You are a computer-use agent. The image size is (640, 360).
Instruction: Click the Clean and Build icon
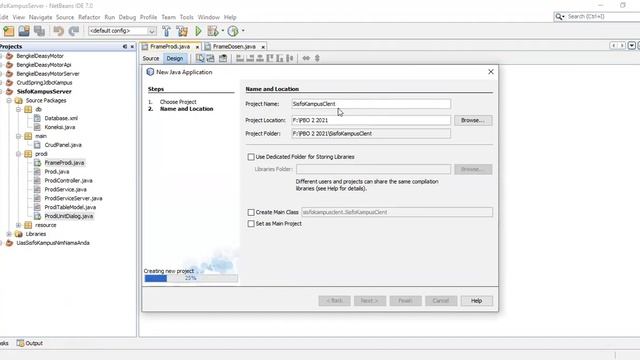182,31
